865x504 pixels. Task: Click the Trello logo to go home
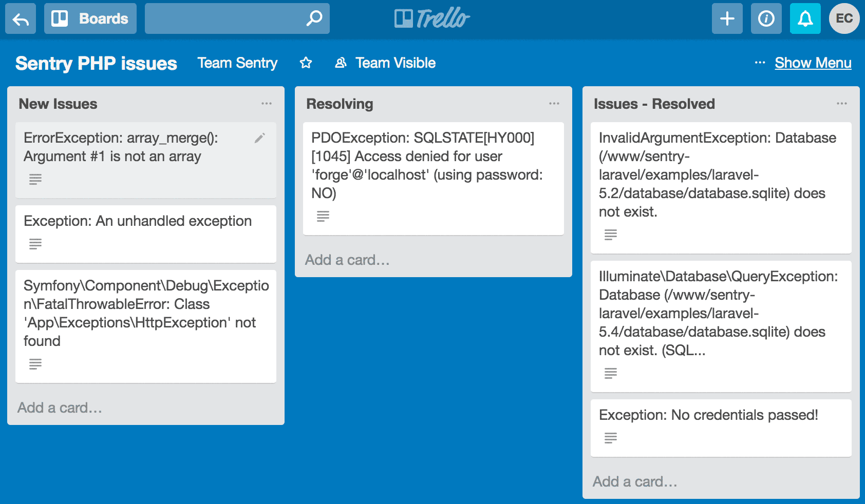coord(432,18)
